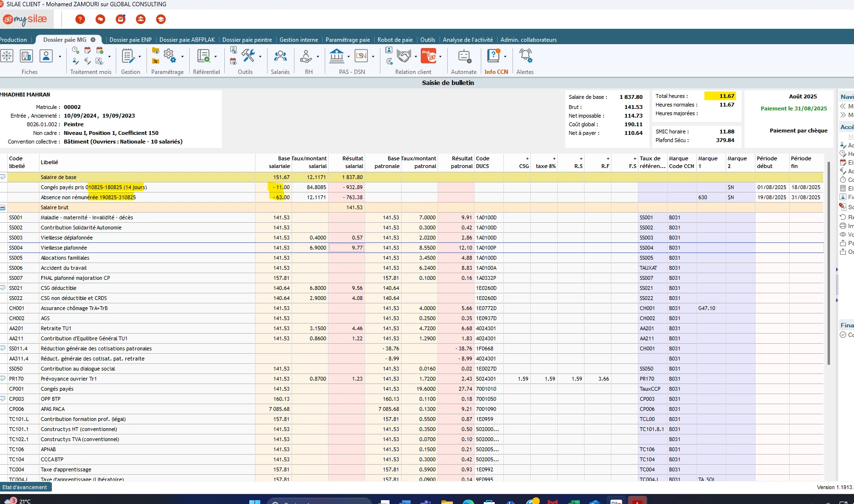
Task: Switch to Dossier paie ENP tab
Action: pyautogui.click(x=130, y=40)
